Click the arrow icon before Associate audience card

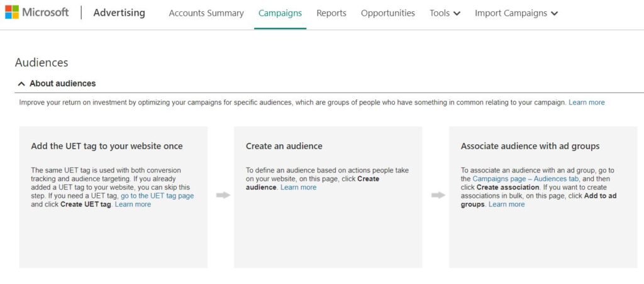click(438, 195)
